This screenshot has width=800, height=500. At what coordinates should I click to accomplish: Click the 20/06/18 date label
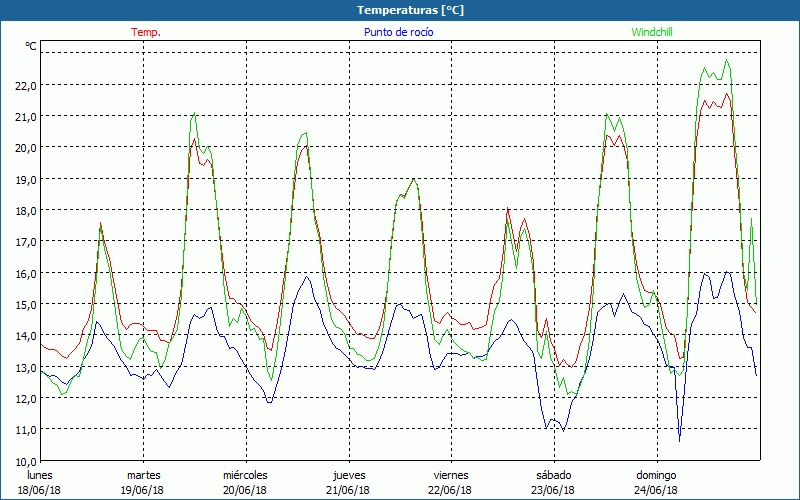245,490
